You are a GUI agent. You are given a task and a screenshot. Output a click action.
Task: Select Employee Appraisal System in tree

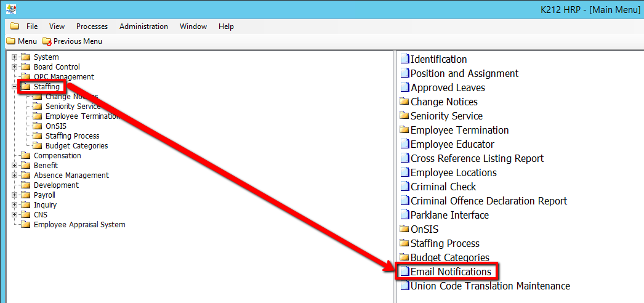coord(79,225)
